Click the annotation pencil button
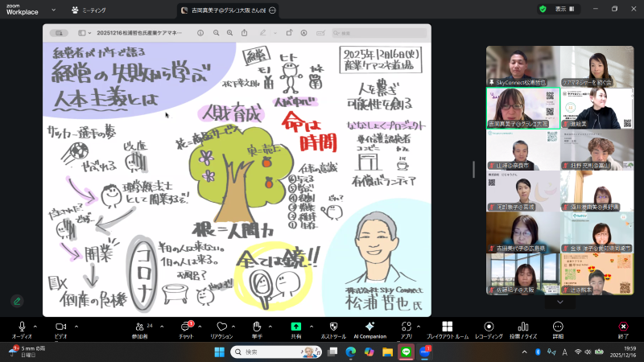The image size is (644, 362). pyautogui.click(x=17, y=301)
